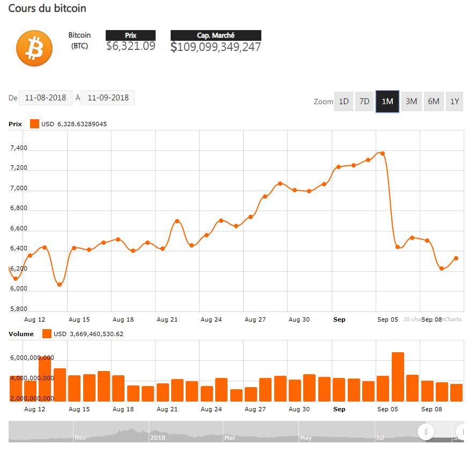This screenshot has width=476, height=451.
Task: Click the navigator track near the Nov label
Action: coord(80,432)
